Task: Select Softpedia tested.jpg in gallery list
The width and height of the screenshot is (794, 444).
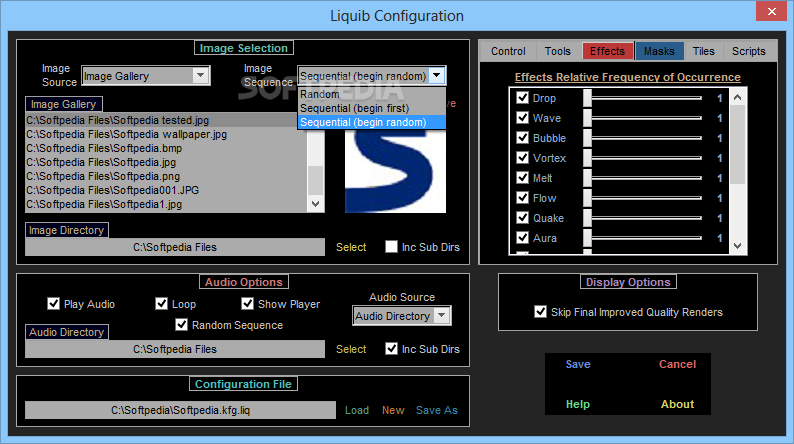Action: pyautogui.click(x=166, y=120)
